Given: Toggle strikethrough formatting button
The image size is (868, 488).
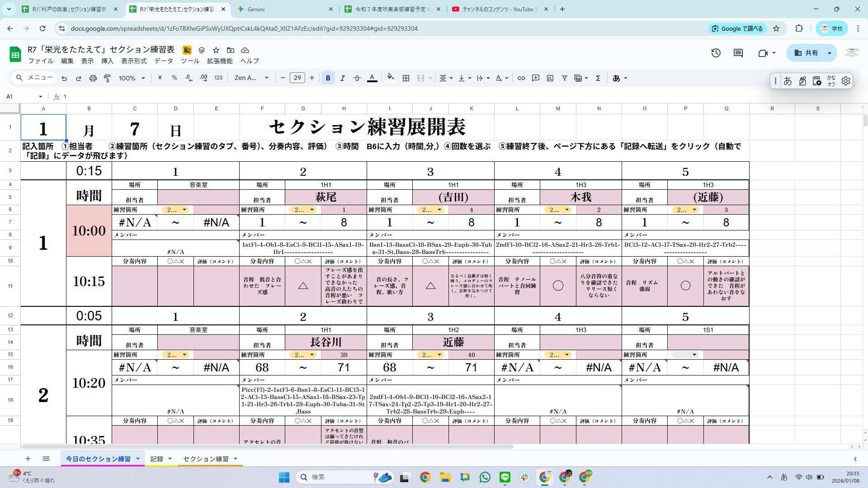Looking at the screenshot, I should (357, 78).
